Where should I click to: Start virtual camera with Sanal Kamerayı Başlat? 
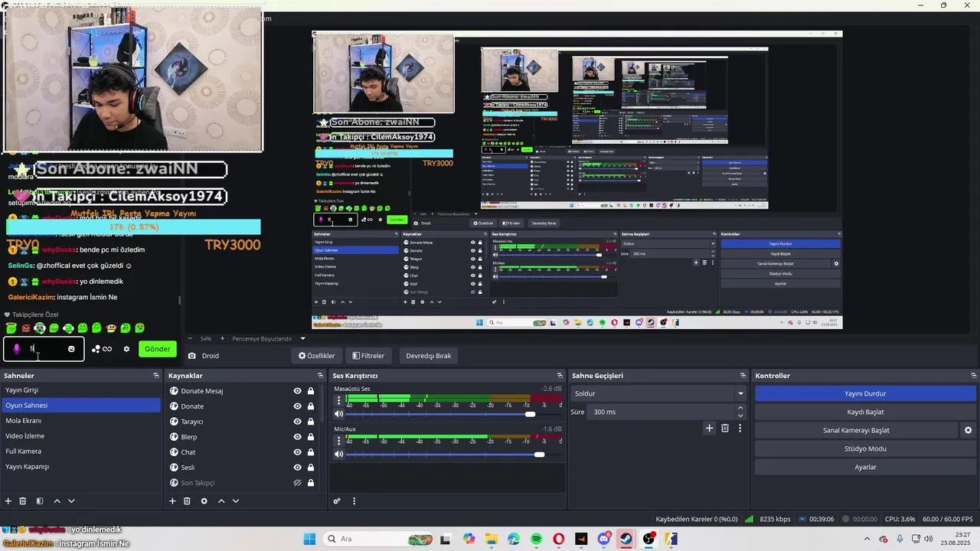tap(856, 430)
